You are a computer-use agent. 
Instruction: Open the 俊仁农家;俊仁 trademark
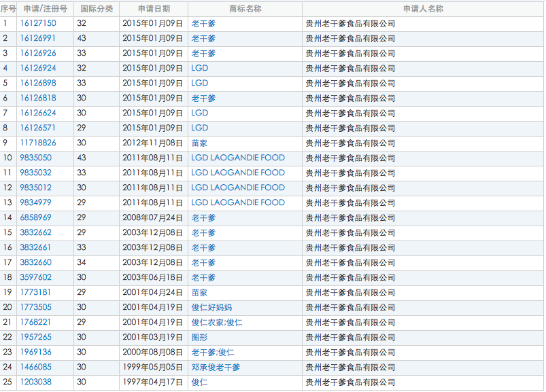pos(217,323)
